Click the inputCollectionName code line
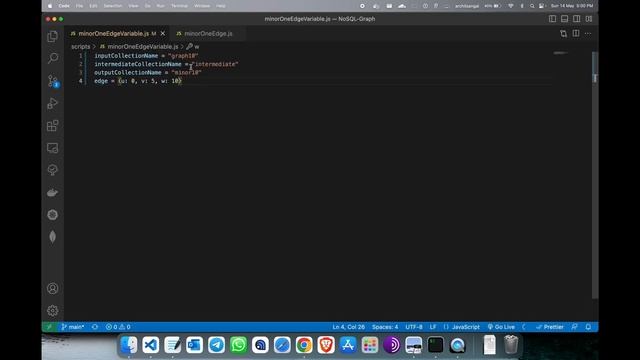This screenshot has width=640, height=360. (x=146, y=56)
